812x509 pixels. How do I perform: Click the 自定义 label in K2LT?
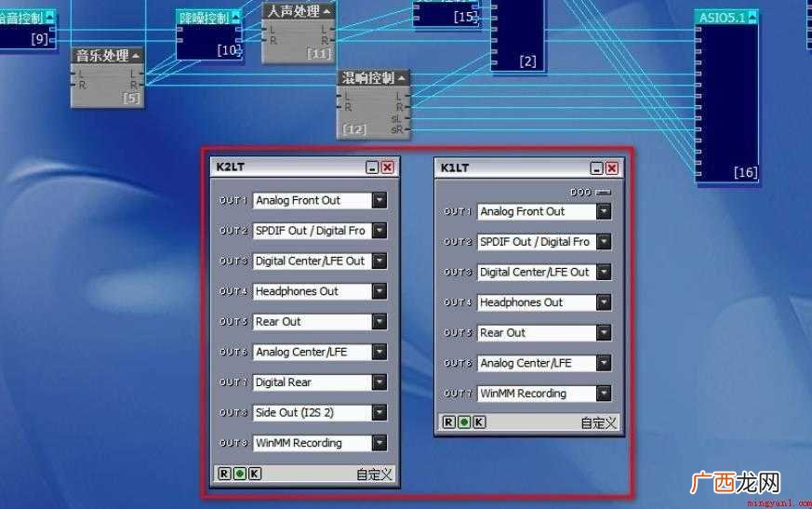[x=375, y=474]
